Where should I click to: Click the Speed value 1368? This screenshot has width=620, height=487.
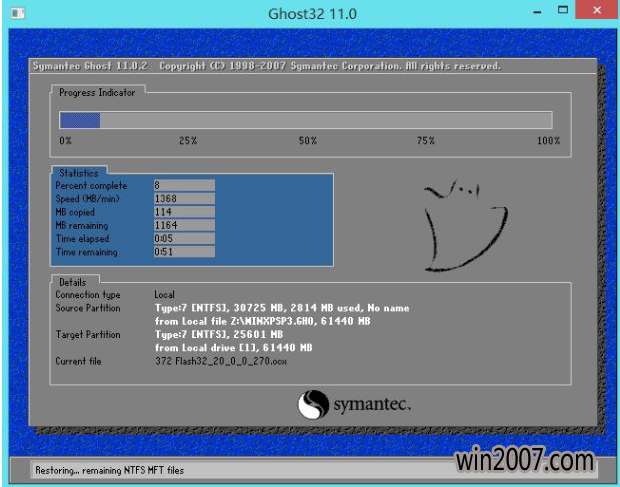(184, 198)
